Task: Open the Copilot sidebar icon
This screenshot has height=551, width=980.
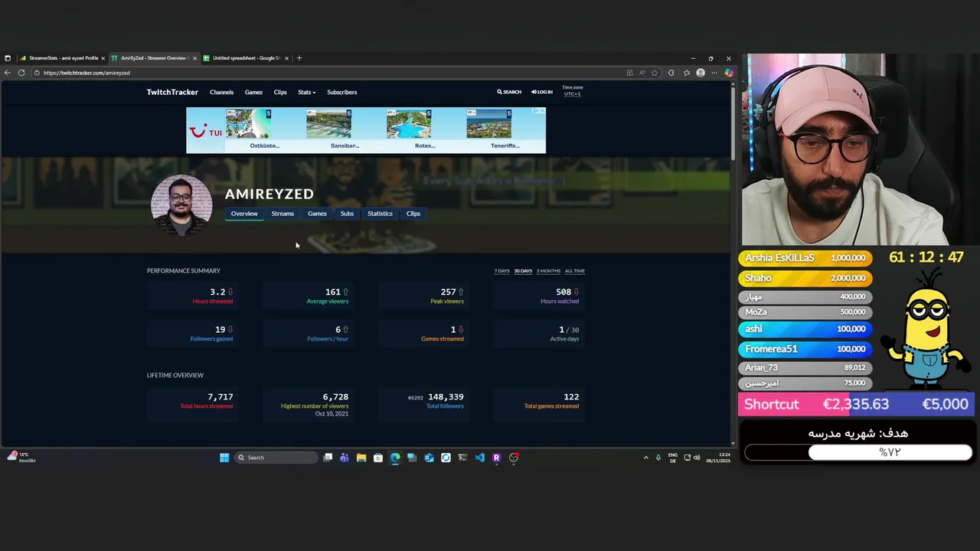Action: point(728,73)
